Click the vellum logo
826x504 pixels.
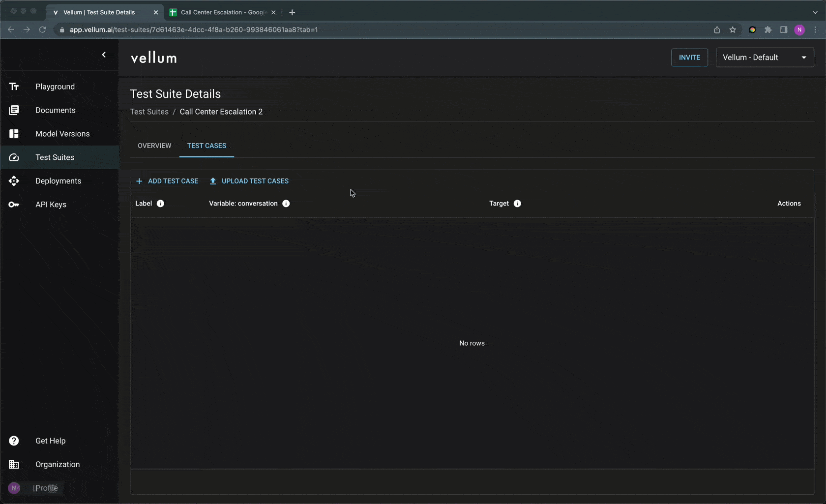(x=154, y=58)
